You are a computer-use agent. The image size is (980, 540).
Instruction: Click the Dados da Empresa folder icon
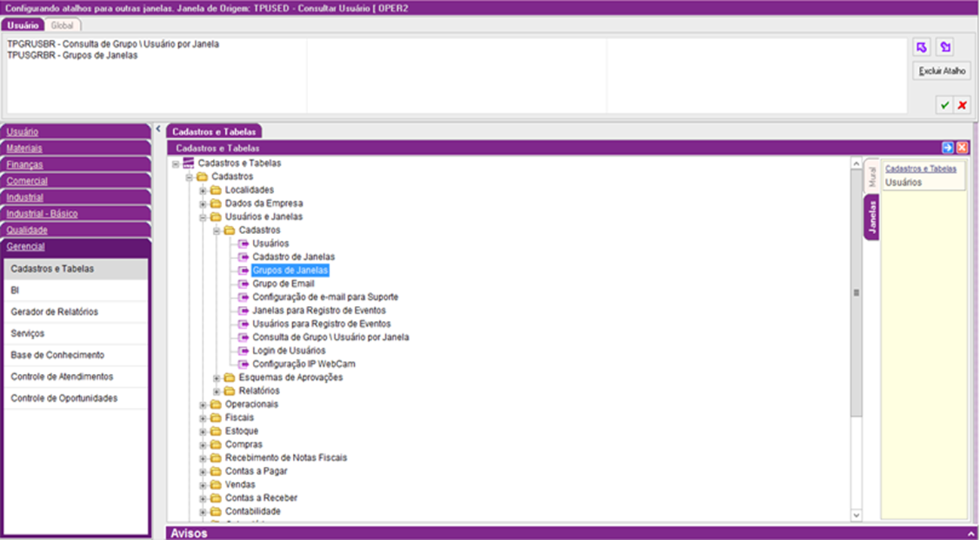coord(216,203)
